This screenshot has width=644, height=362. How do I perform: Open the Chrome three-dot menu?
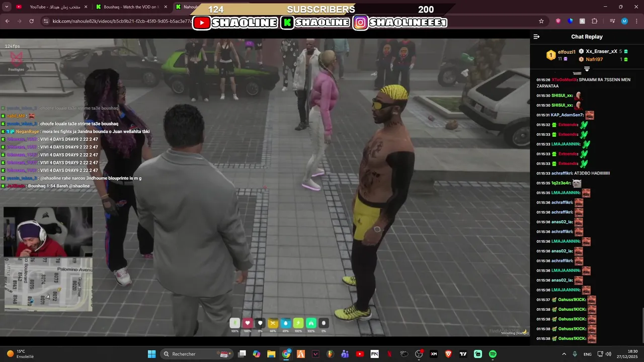(x=636, y=21)
